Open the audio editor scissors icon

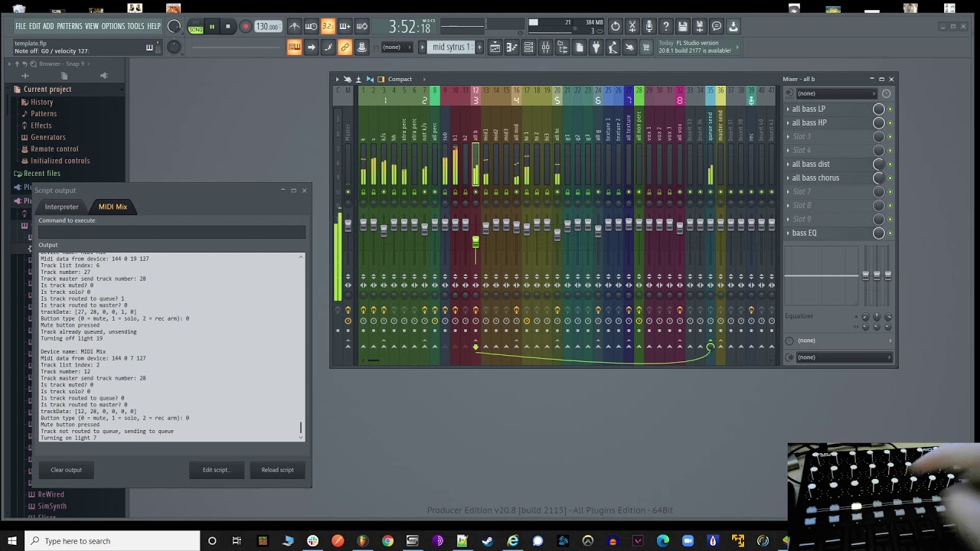632,27
